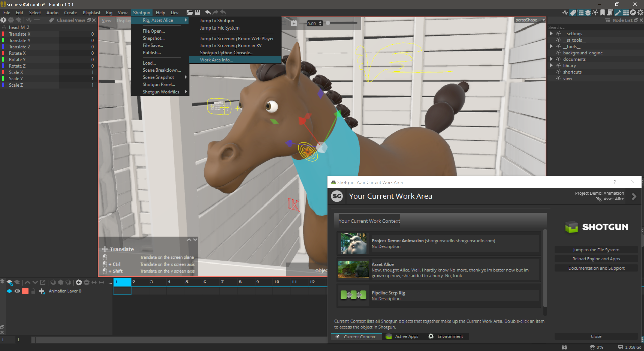Click the Work Area header chevron arrow
The width and height of the screenshot is (644, 351).
634,196
